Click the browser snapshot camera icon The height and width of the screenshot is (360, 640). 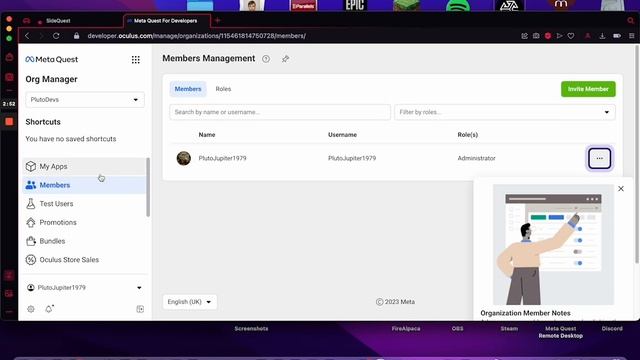pyautogui.click(x=536, y=36)
